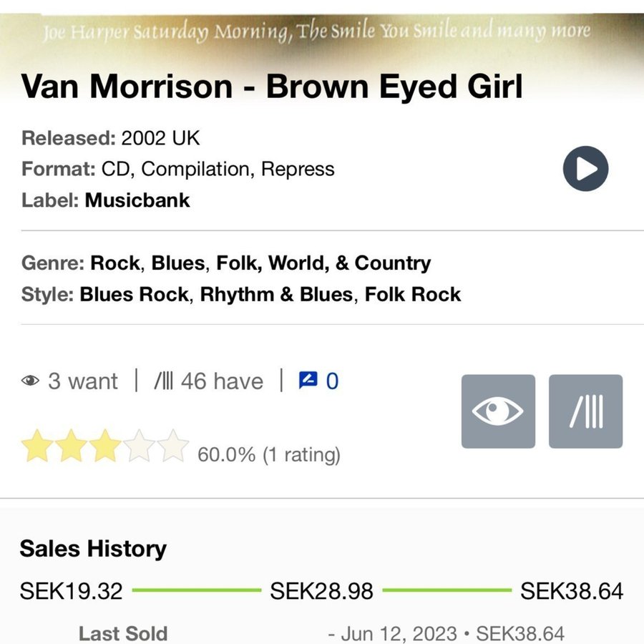Open the Folk Rock style link
This screenshot has width=644, height=644.
click(x=413, y=294)
